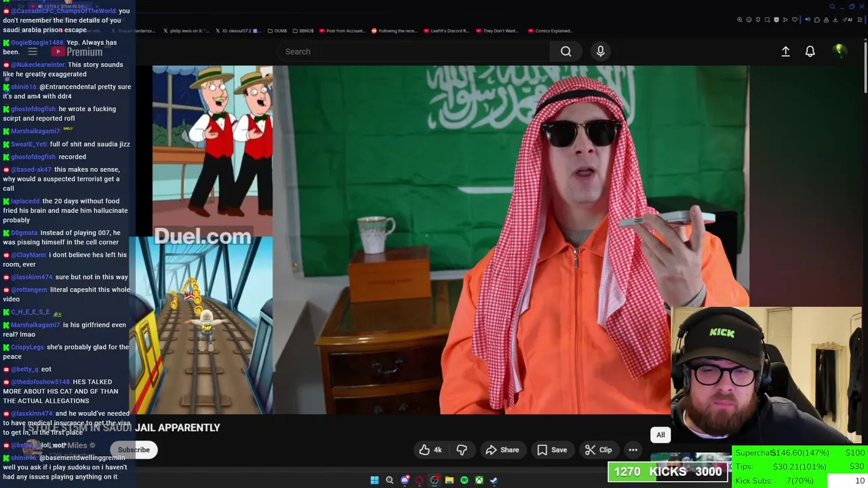Open the BBNOS bookmarks folder

pos(303,30)
